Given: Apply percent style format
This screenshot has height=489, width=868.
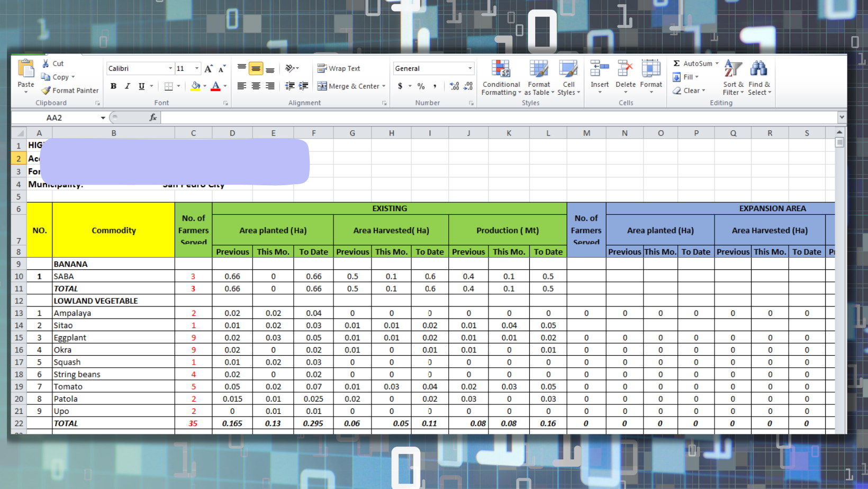Looking at the screenshot, I should 421,86.
